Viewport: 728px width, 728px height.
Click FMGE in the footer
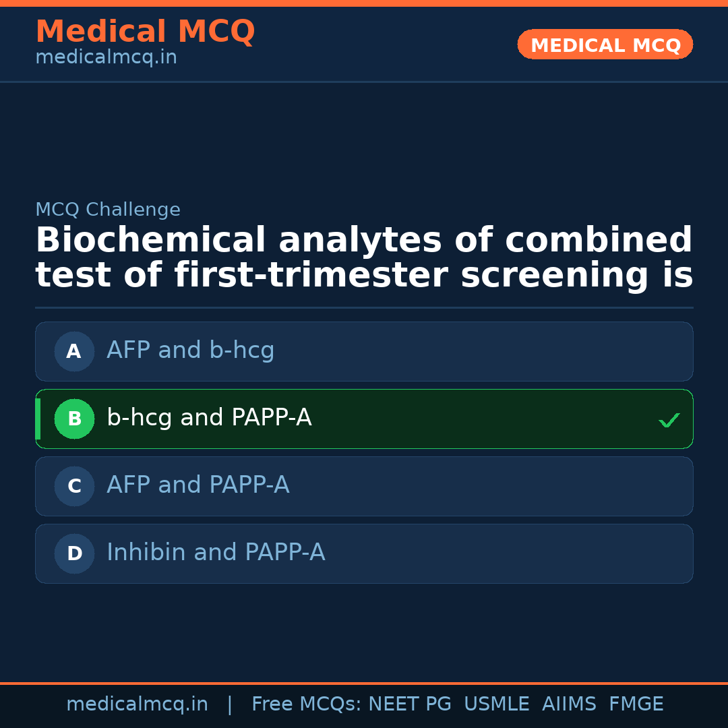[636, 704]
